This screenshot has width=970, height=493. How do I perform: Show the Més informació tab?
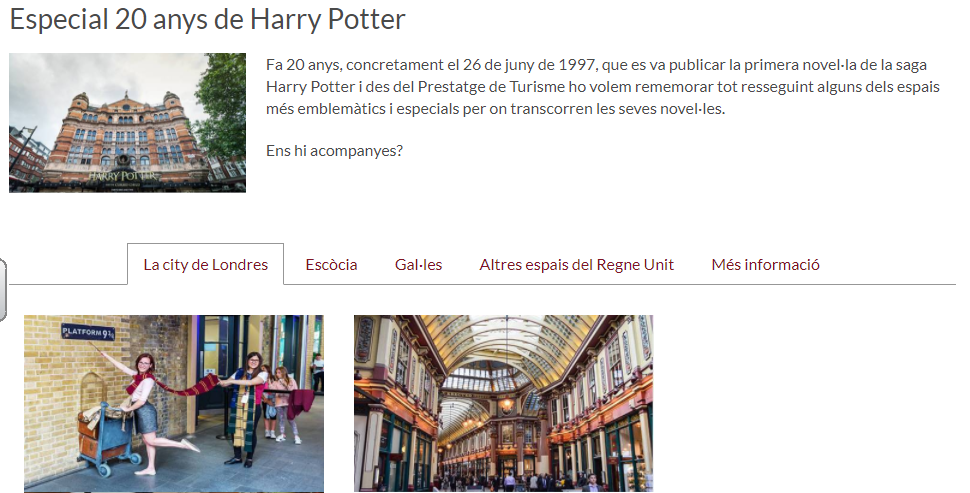(x=765, y=264)
